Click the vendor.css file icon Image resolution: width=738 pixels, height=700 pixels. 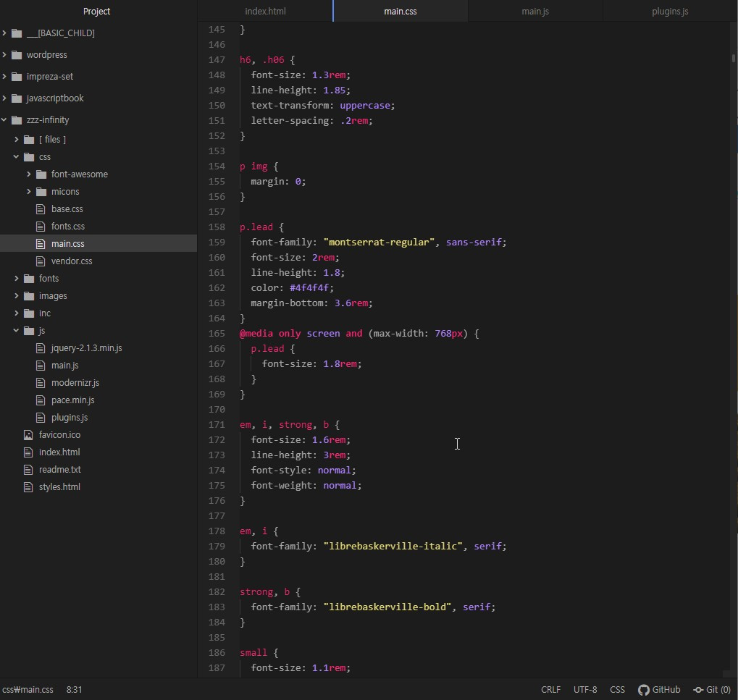point(41,261)
